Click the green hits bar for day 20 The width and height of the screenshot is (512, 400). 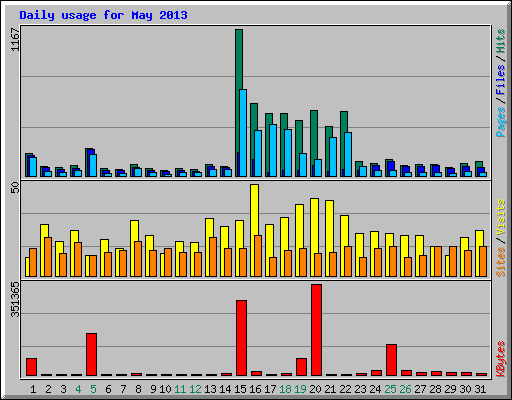tap(314, 135)
